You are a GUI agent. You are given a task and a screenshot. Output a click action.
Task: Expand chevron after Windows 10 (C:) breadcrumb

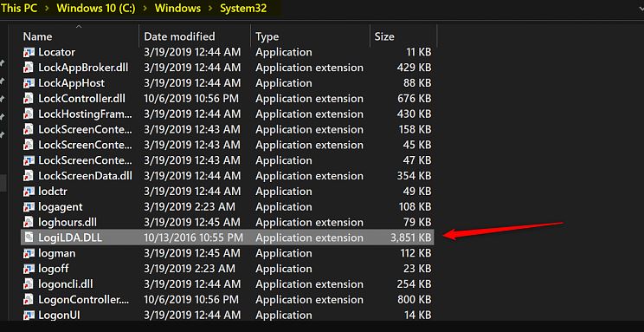[x=145, y=9]
